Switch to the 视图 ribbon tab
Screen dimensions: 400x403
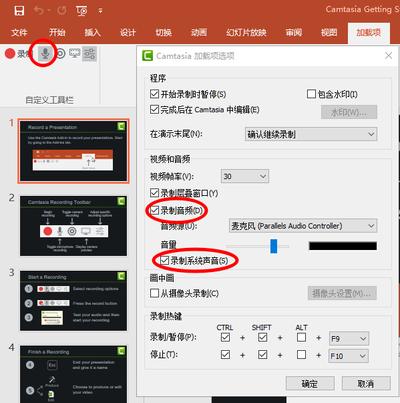point(329,33)
